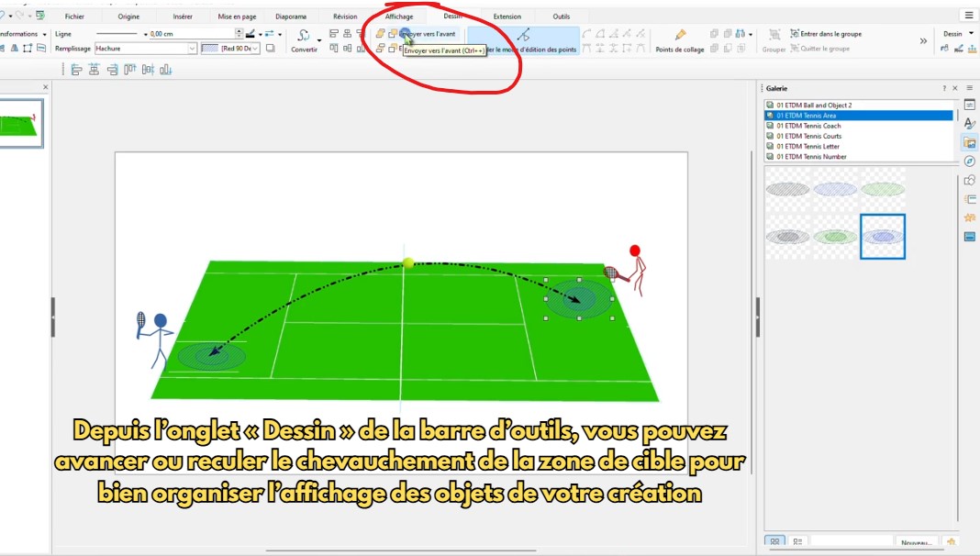980x556 pixels.
Task: Open the Navigateur compass icon in sidebar
Action: [x=969, y=161]
